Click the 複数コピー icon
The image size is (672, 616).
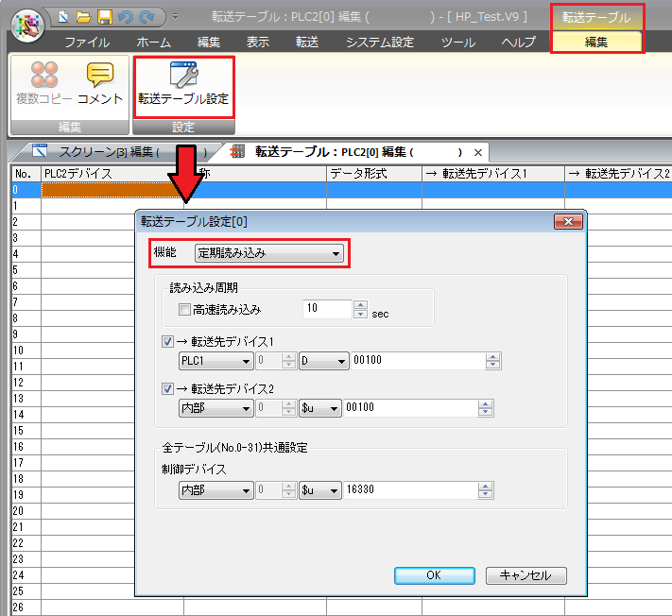point(43,76)
